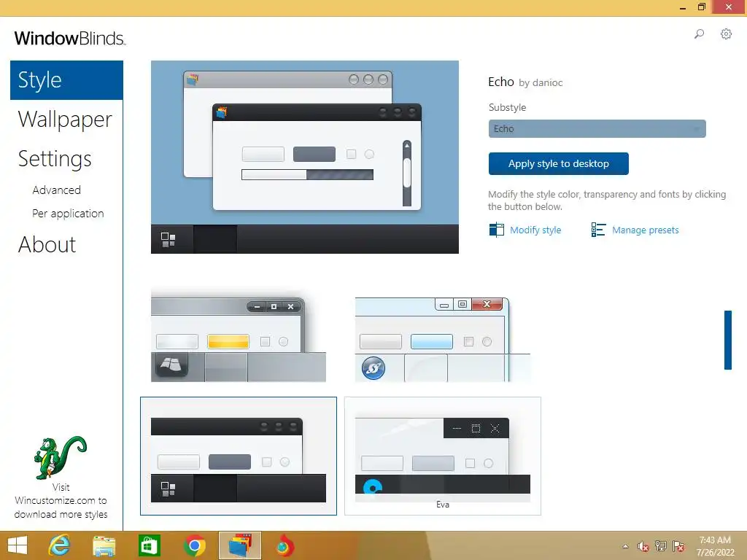
Task: Open Windows Store from taskbar
Action: [x=149, y=545]
